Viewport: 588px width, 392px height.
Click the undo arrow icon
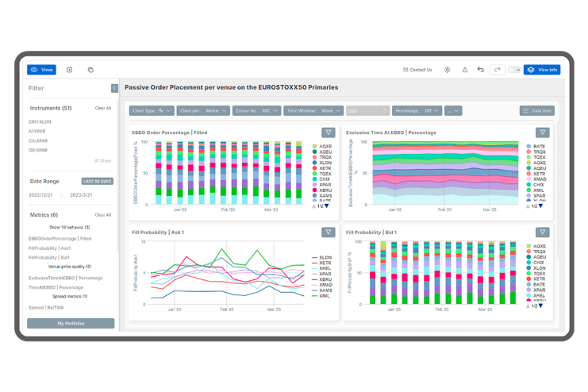pyautogui.click(x=480, y=69)
